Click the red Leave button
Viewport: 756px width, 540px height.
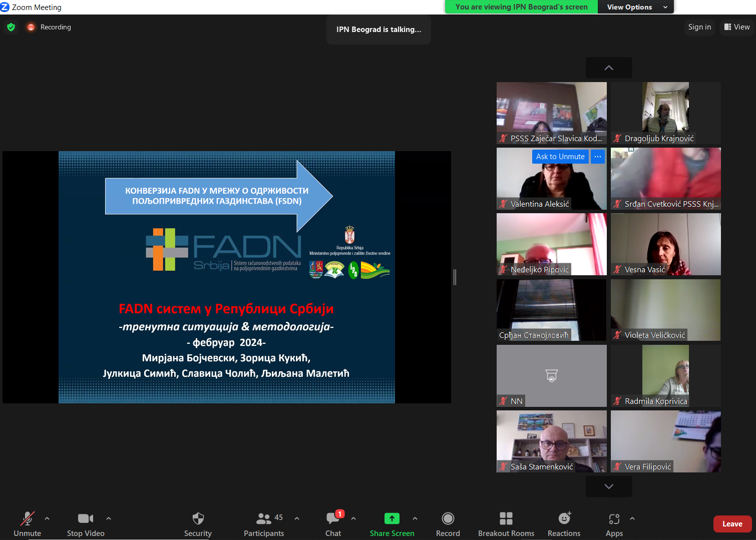coord(732,524)
